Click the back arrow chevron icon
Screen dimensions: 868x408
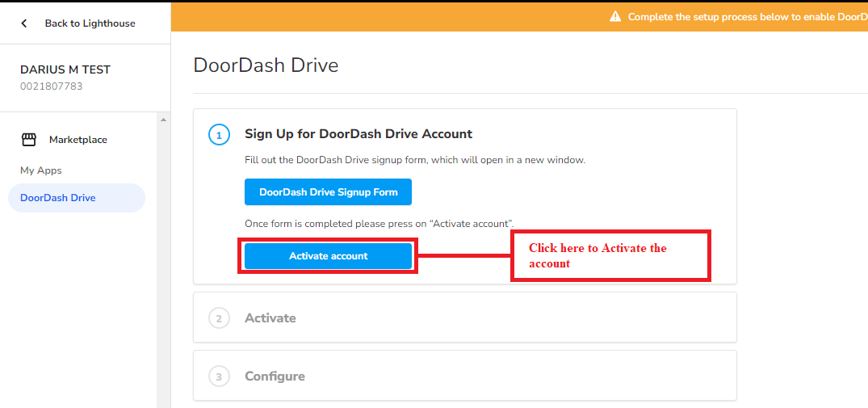pos(24,23)
